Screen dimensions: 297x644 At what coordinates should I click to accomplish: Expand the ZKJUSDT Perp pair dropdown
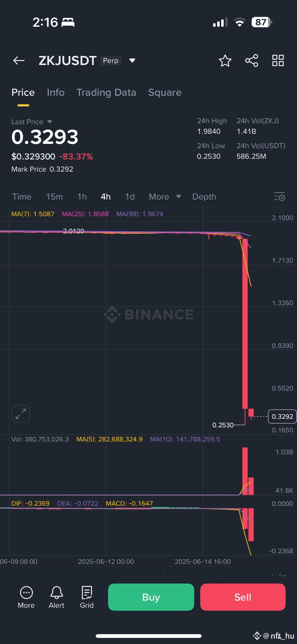coord(132,60)
